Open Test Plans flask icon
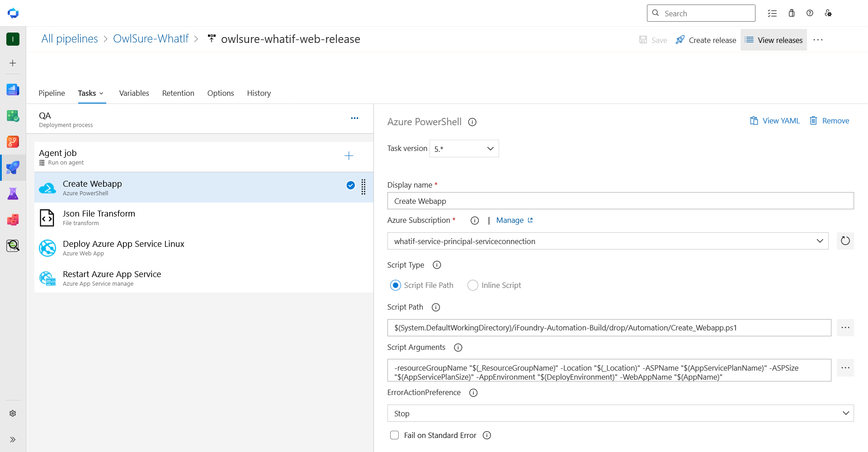The width and height of the screenshot is (868, 452). pyautogui.click(x=13, y=194)
